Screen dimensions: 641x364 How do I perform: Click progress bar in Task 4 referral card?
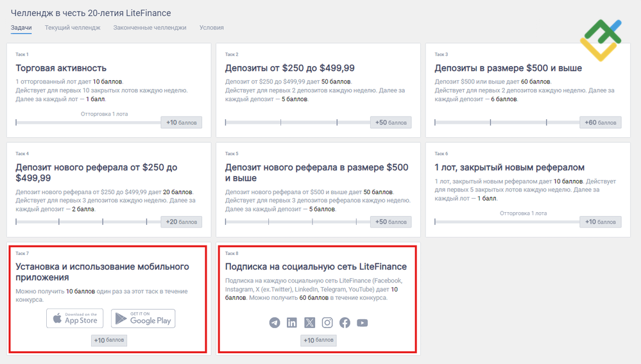point(88,222)
